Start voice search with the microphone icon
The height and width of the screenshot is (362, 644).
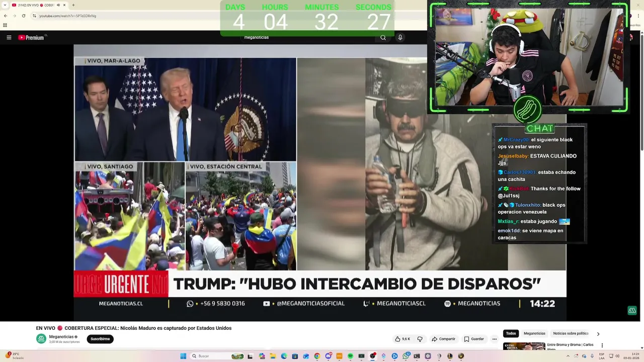pos(400,37)
